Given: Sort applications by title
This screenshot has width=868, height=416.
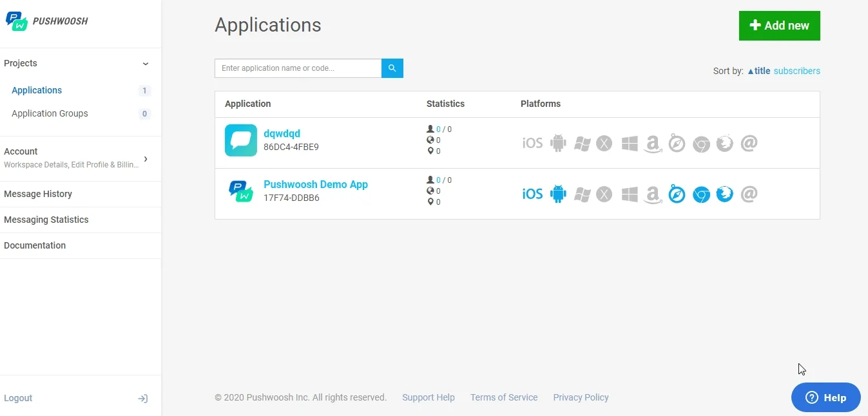Looking at the screenshot, I should pos(759,71).
